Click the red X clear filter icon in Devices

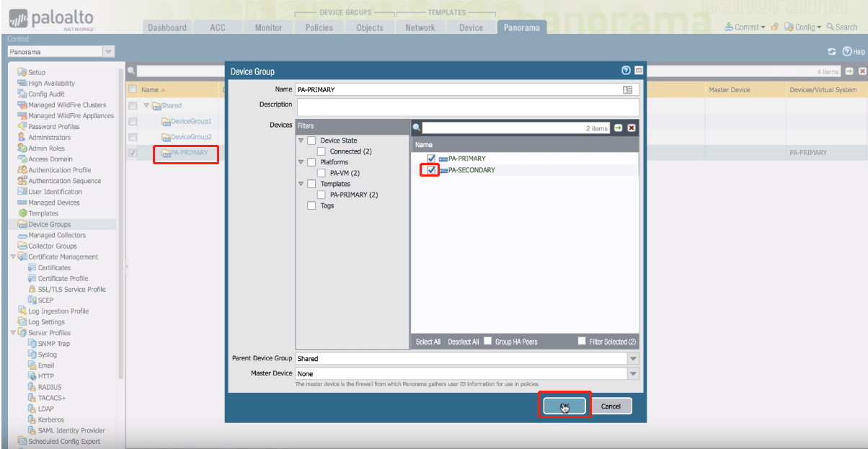632,128
